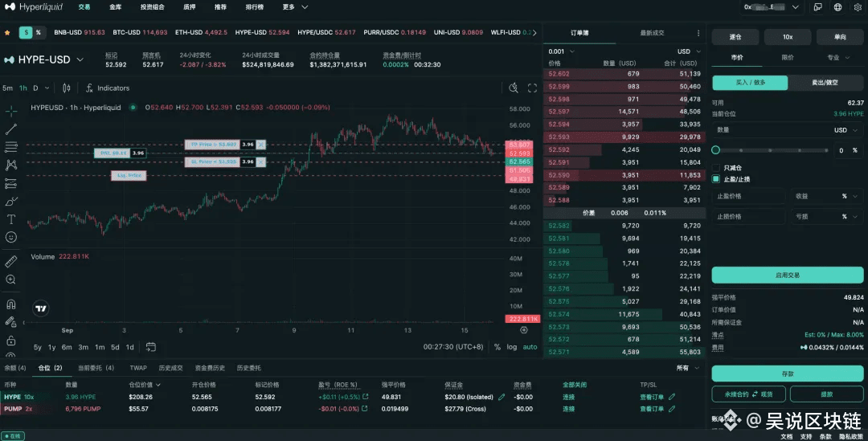
Task: Click the globe language icon
Action: click(x=837, y=7)
